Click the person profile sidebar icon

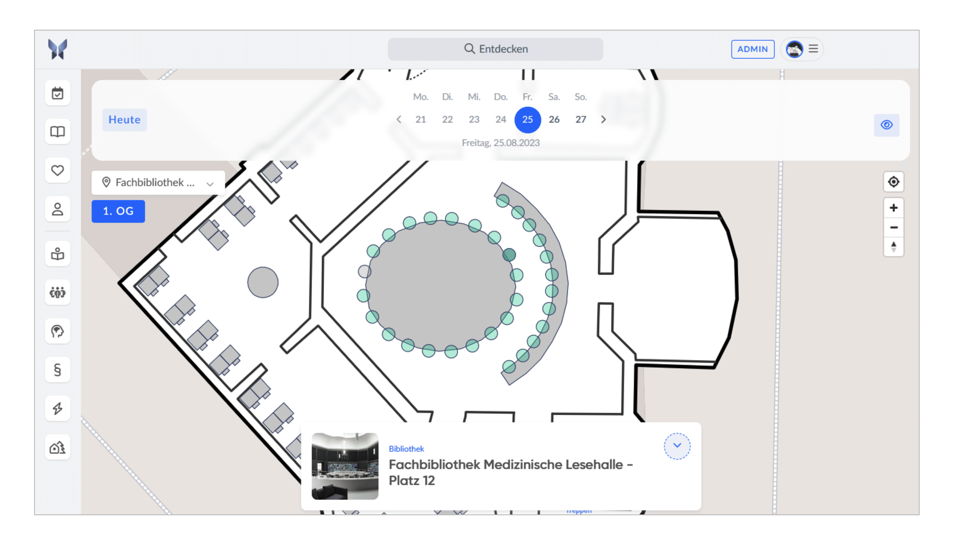click(57, 209)
